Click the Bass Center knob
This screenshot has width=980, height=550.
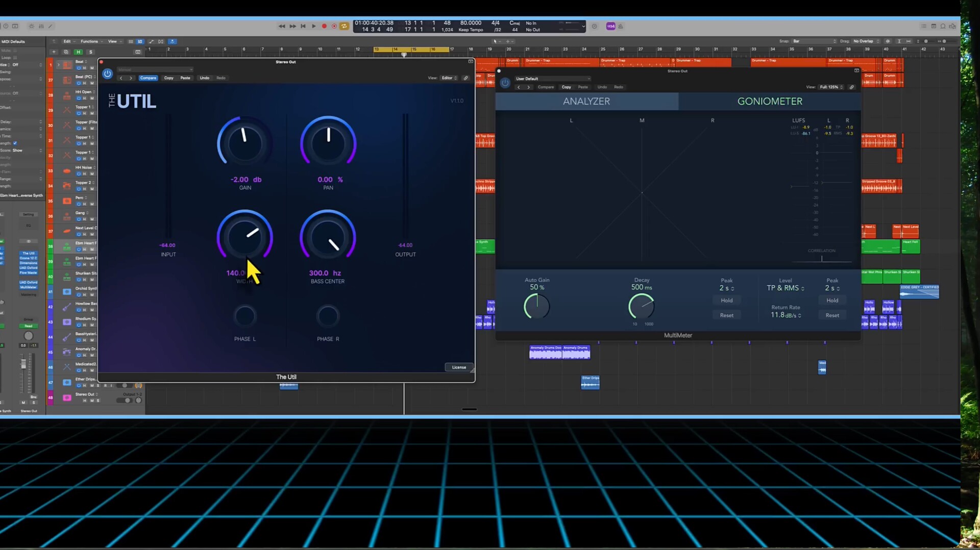click(328, 238)
